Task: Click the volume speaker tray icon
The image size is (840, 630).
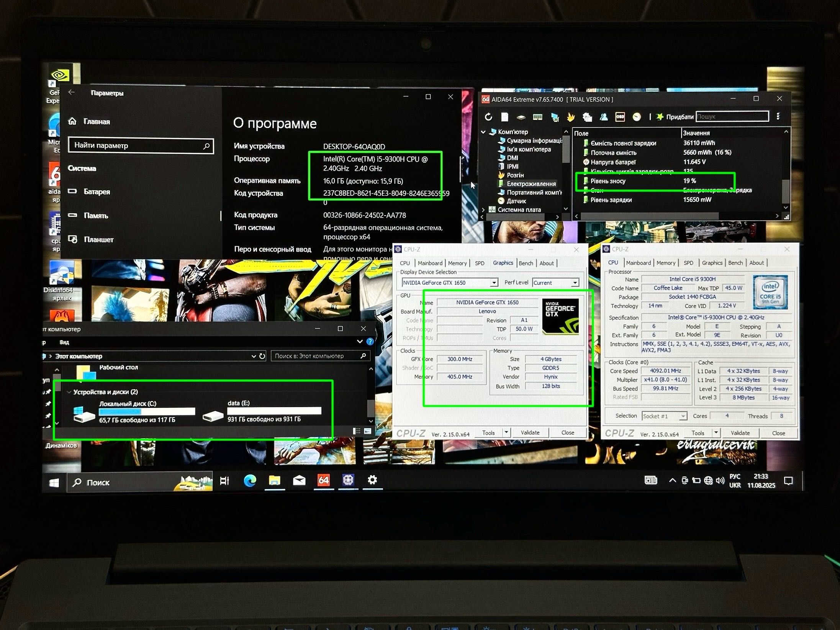Action: [x=720, y=480]
